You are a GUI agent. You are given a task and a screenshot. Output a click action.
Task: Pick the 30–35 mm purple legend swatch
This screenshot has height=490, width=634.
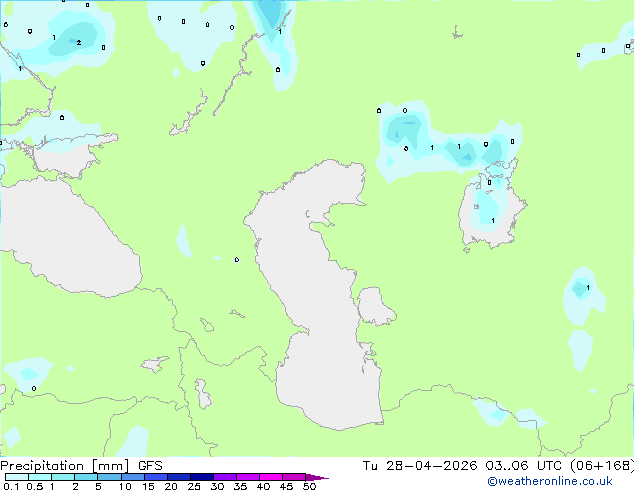[x=225, y=477]
